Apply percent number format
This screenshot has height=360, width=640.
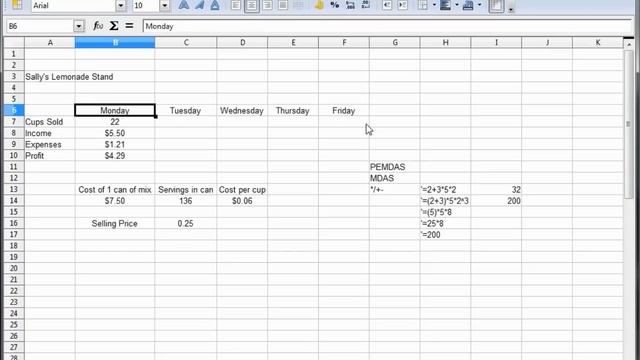point(335,5)
